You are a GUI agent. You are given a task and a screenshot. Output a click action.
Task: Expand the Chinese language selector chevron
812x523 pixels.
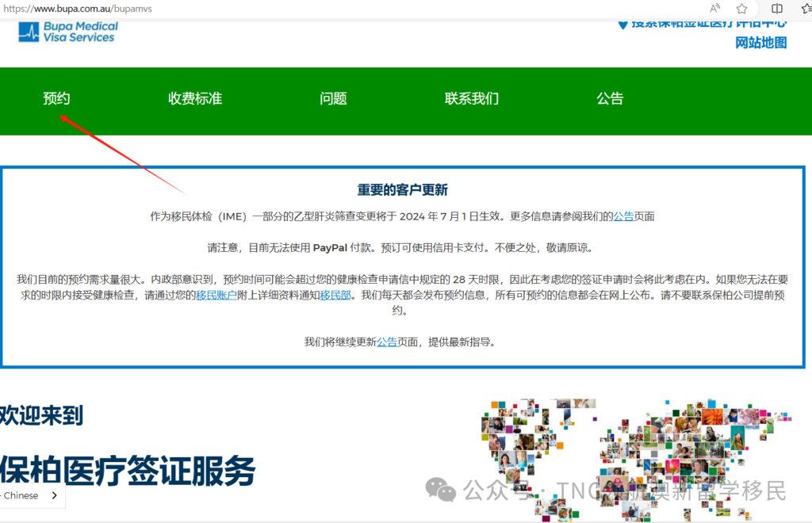[54, 495]
